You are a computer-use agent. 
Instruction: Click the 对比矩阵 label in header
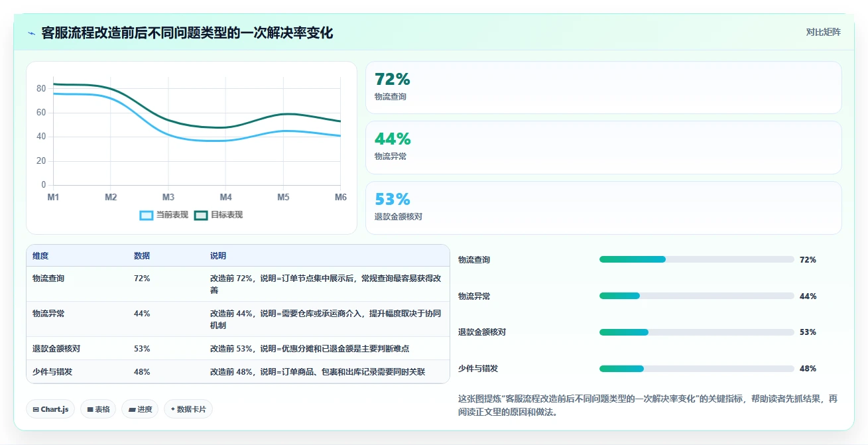coord(823,32)
